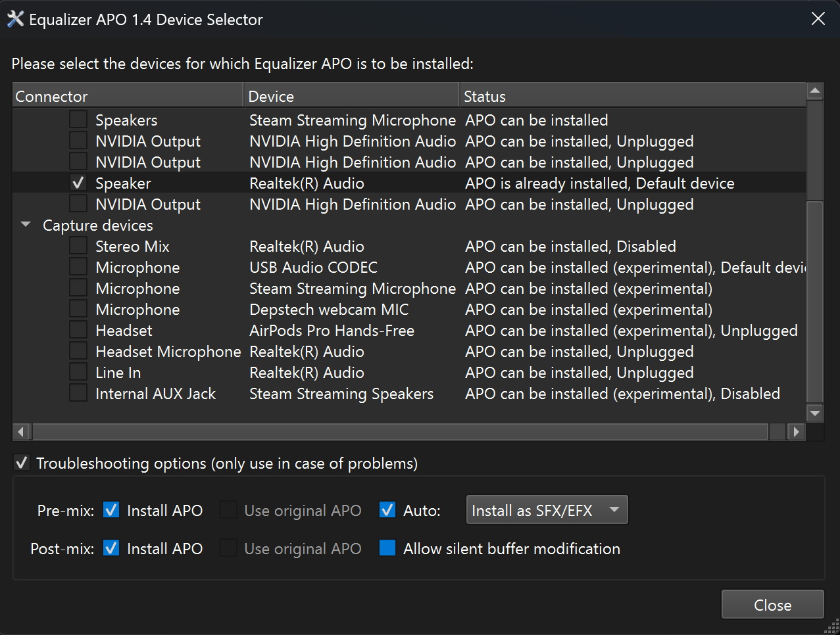Check the Stereo Mix capture device
The width and height of the screenshot is (840, 635).
(x=78, y=246)
